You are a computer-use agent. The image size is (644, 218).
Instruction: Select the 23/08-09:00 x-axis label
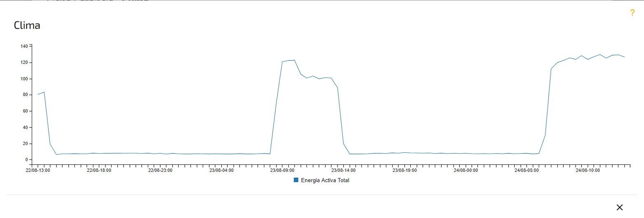click(282, 170)
